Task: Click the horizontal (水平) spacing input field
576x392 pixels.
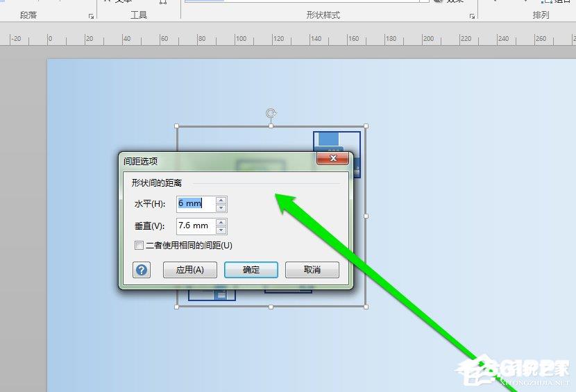Action: tap(196, 204)
